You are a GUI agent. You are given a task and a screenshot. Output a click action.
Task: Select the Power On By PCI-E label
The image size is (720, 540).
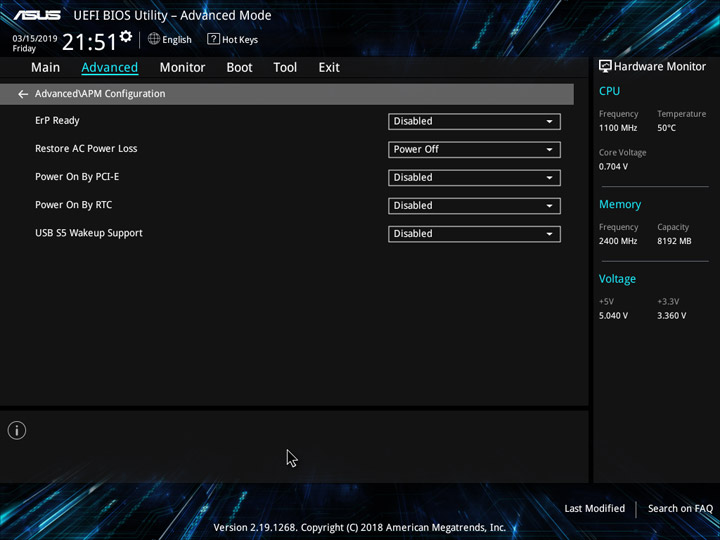point(77,177)
